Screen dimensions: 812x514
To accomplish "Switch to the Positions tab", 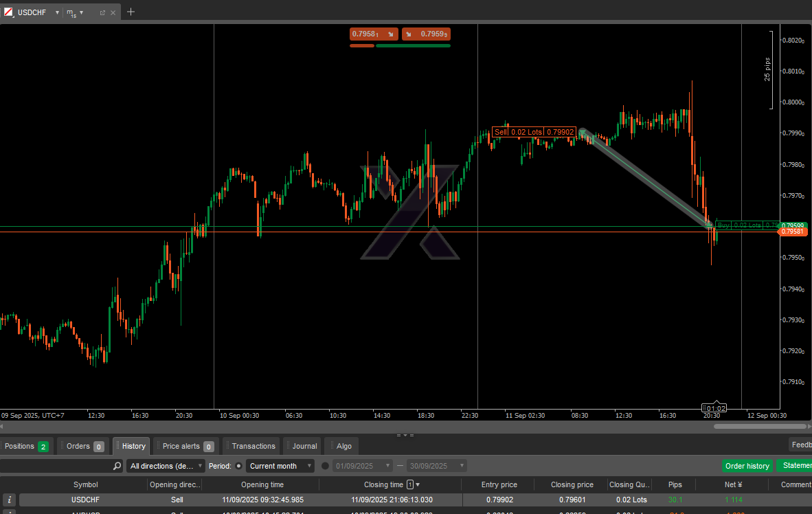I will pos(26,447).
